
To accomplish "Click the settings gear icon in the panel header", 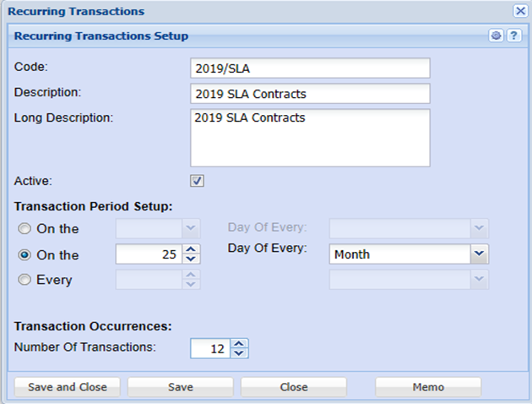I will (x=496, y=36).
